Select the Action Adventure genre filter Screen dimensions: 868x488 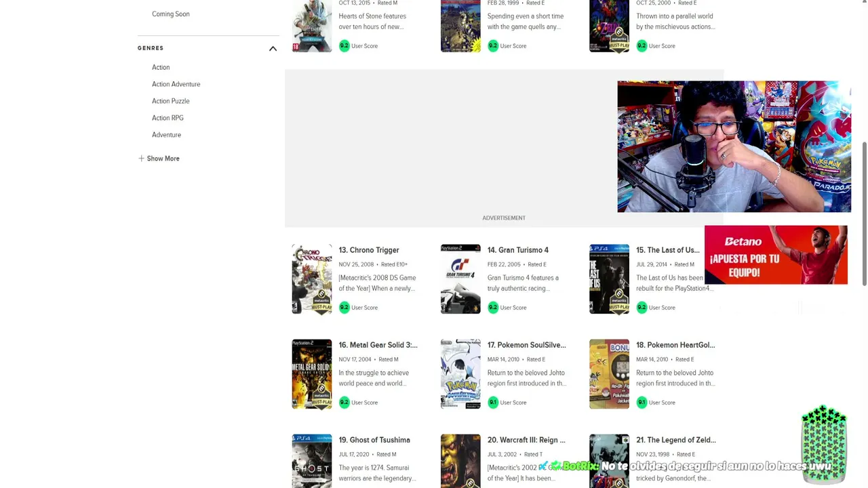coord(176,85)
